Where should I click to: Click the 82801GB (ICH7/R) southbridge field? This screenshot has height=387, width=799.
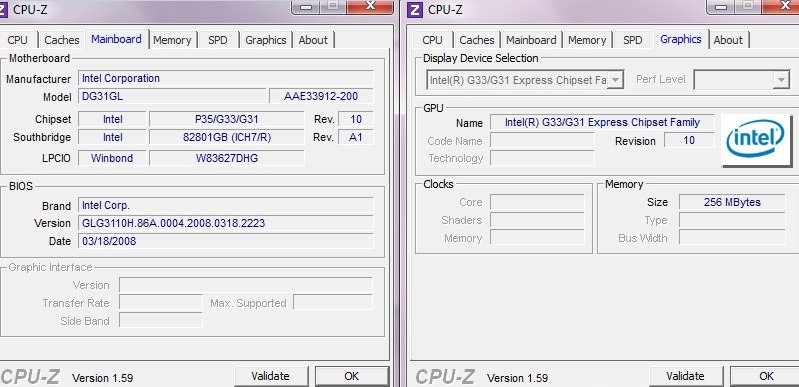pyautogui.click(x=227, y=137)
